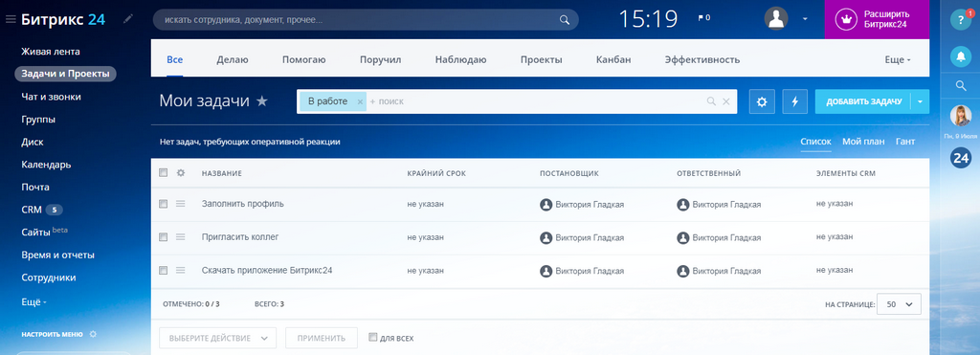Screen dimensions: 980x355
Task: Open the user profile avatar in header
Action: [776, 18]
